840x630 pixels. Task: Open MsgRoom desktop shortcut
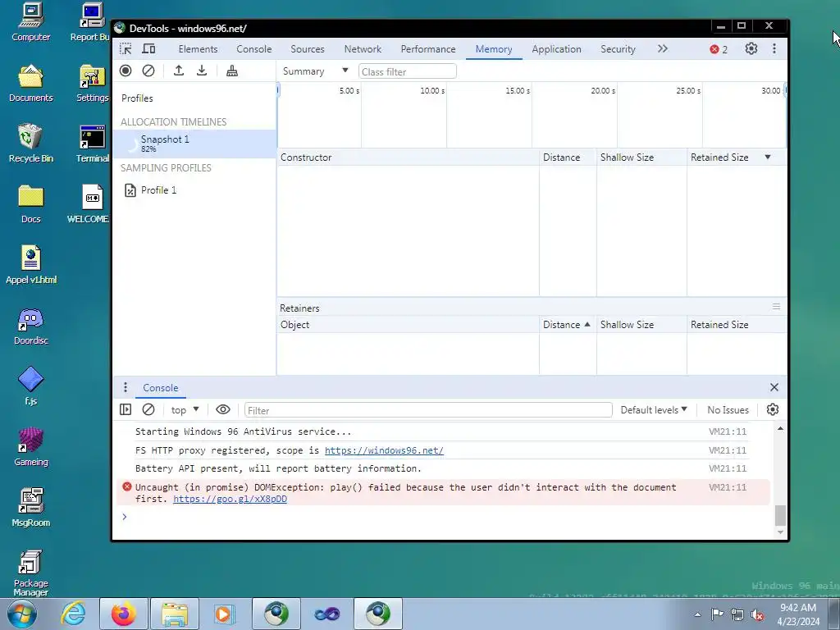(31, 507)
